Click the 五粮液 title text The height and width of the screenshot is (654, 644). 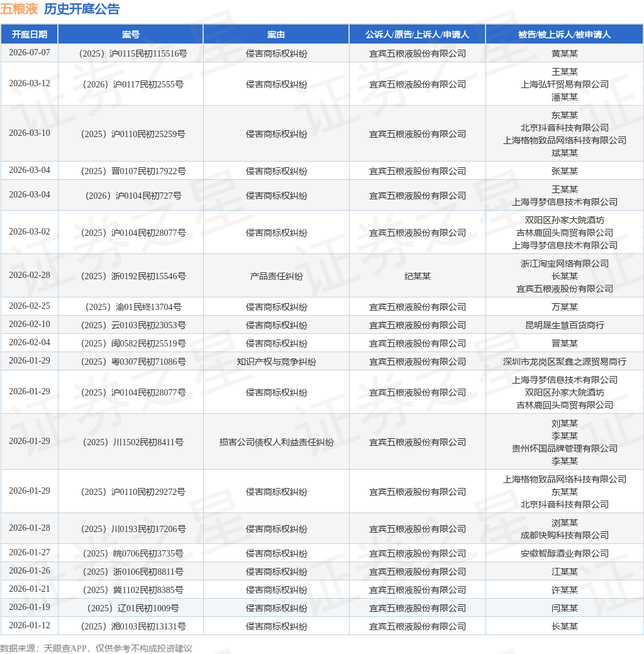coord(19,9)
